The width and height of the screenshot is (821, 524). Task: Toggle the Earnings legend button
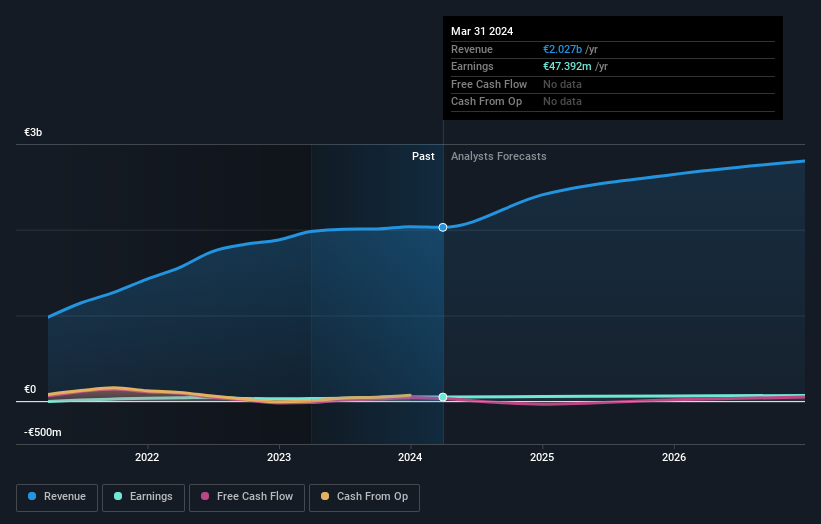point(143,497)
